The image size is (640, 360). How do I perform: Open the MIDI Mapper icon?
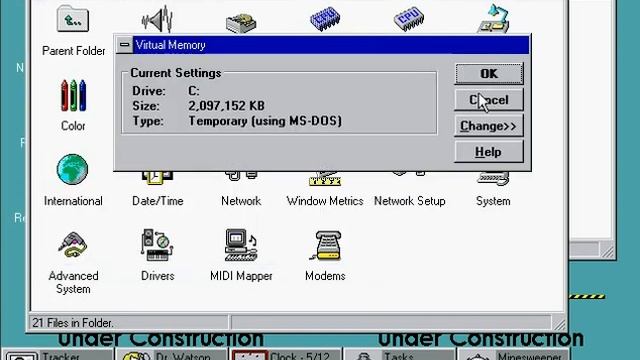click(x=241, y=245)
